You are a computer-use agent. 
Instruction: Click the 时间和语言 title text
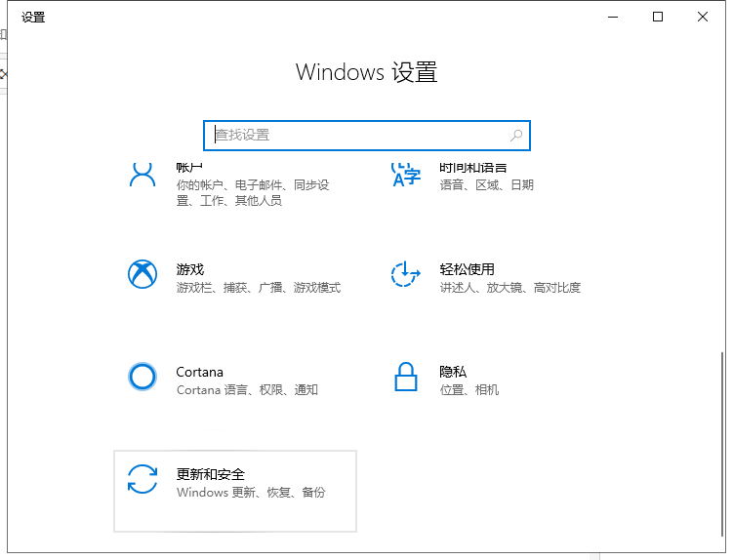pos(473,168)
